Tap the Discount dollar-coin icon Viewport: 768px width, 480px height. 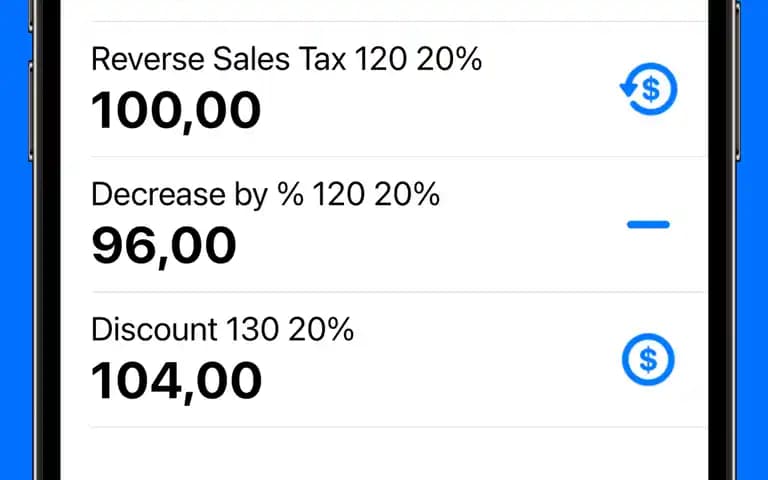coord(648,360)
